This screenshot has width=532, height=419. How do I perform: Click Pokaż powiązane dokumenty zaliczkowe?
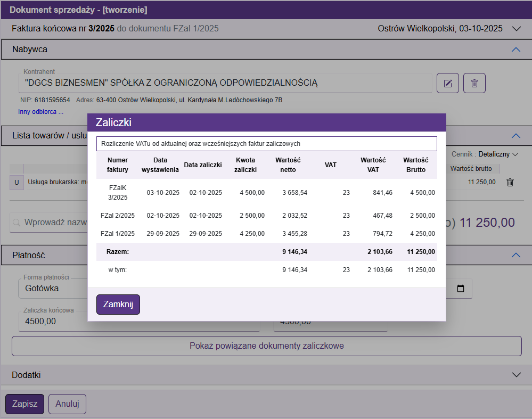coord(266,346)
